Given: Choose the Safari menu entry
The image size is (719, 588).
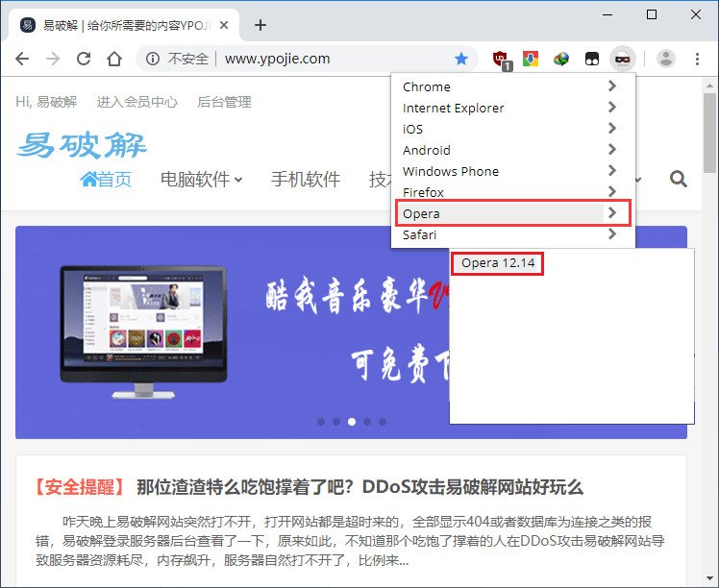Looking at the screenshot, I should click(511, 234).
